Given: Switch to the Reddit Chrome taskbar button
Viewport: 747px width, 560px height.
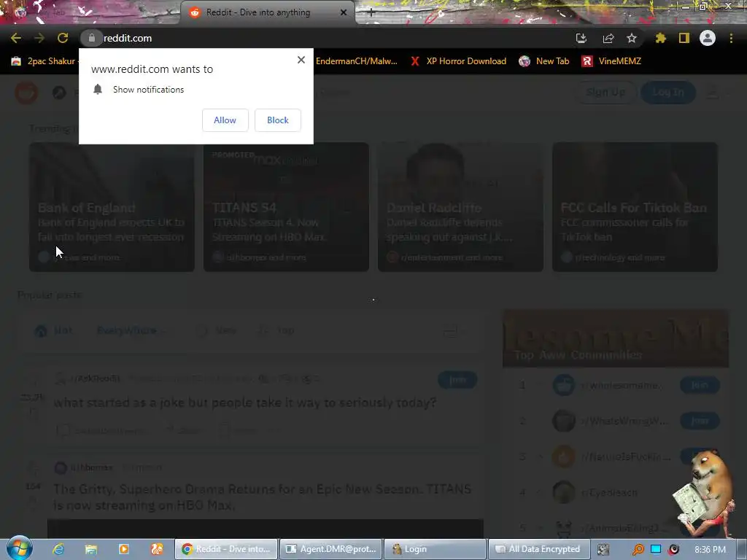Looking at the screenshot, I should point(226,549).
